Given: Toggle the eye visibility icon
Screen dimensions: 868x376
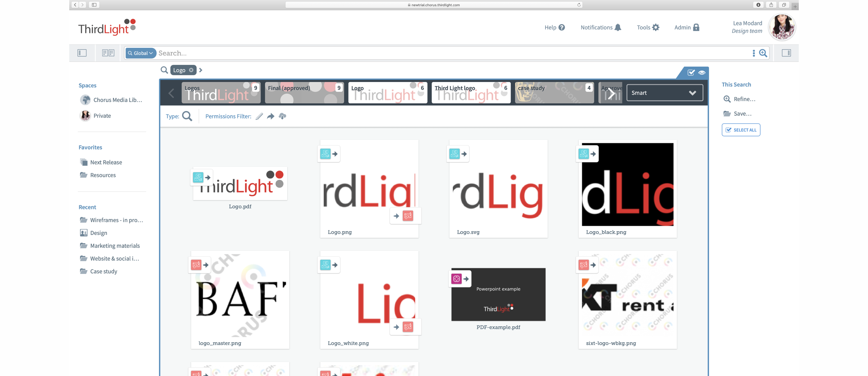Looking at the screenshot, I should pyautogui.click(x=702, y=73).
